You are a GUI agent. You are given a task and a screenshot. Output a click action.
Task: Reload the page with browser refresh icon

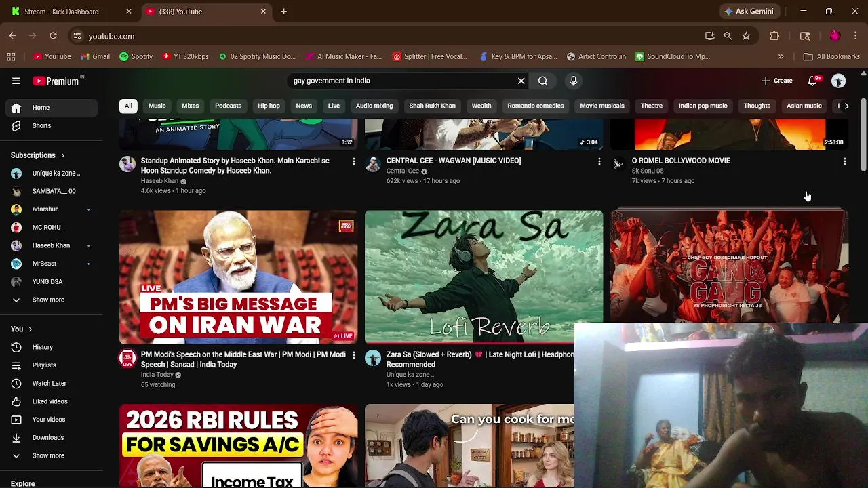[x=53, y=35]
